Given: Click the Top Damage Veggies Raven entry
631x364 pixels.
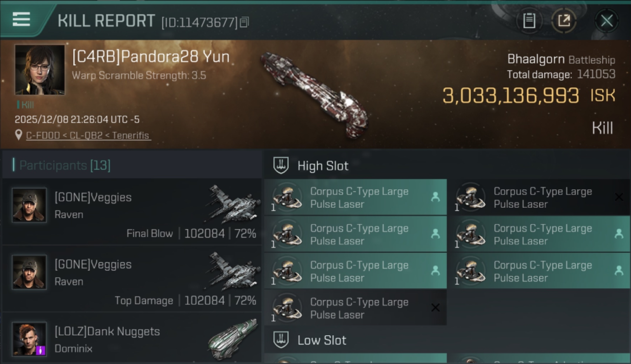Looking at the screenshot, I should pyautogui.click(x=131, y=279).
